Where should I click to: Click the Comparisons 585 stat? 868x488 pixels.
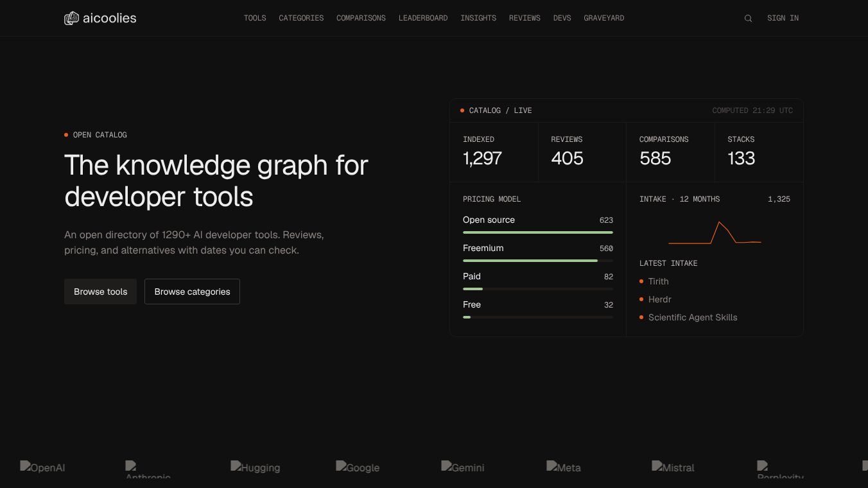[x=670, y=152]
